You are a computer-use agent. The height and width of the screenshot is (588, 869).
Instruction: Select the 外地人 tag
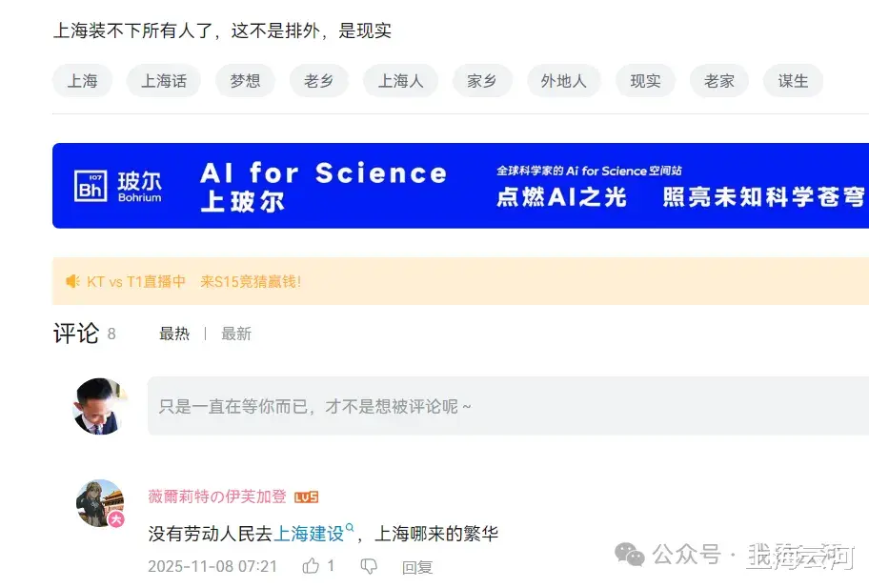[x=563, y=81]
